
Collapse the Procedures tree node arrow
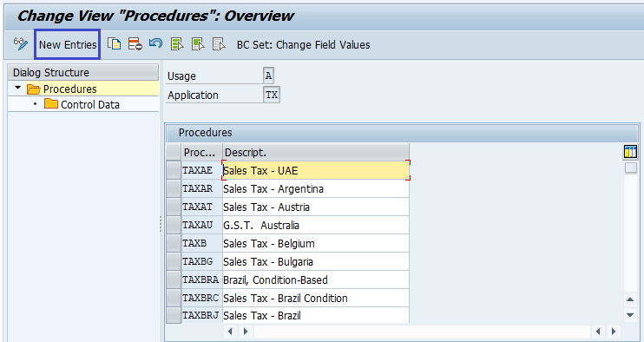[x=17, y=88]
